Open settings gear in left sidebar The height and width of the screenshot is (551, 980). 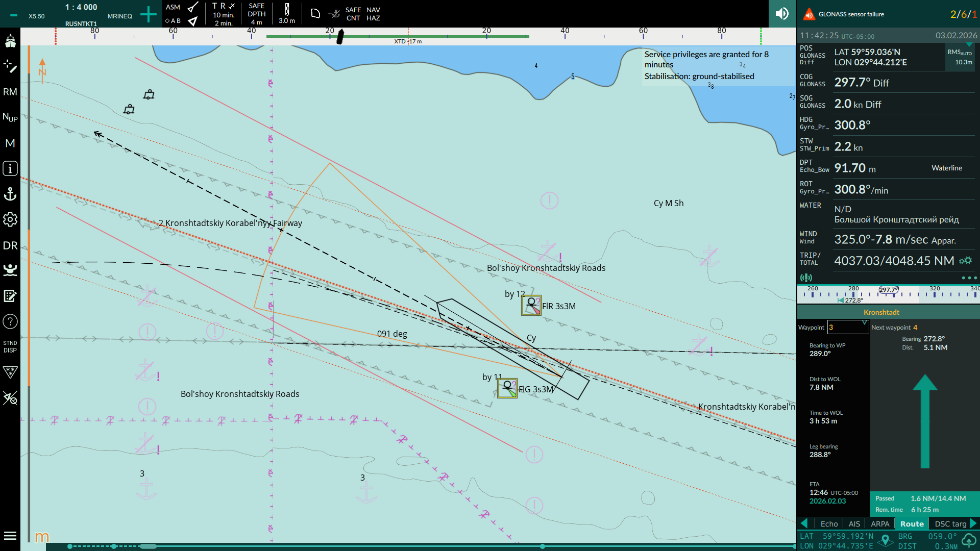10,219
